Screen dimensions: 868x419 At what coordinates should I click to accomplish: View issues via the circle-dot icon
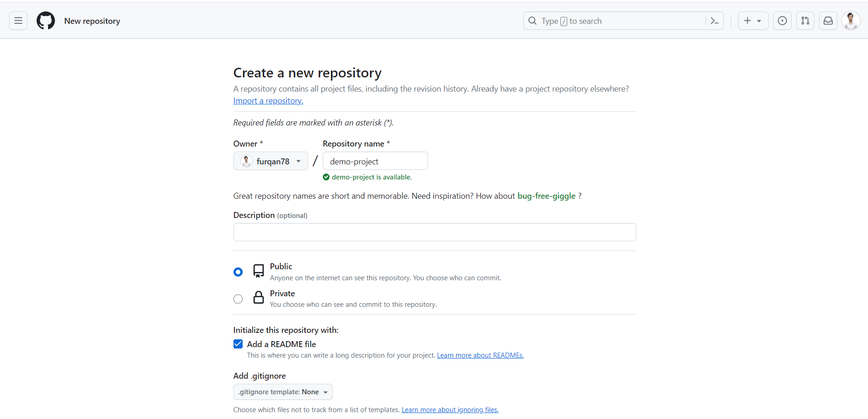click(782, 21)
